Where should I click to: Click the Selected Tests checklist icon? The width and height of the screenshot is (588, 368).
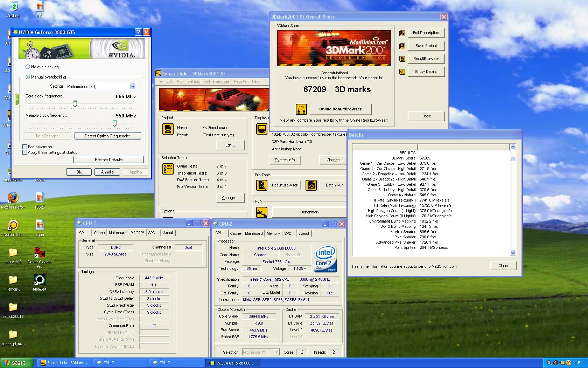168,169
